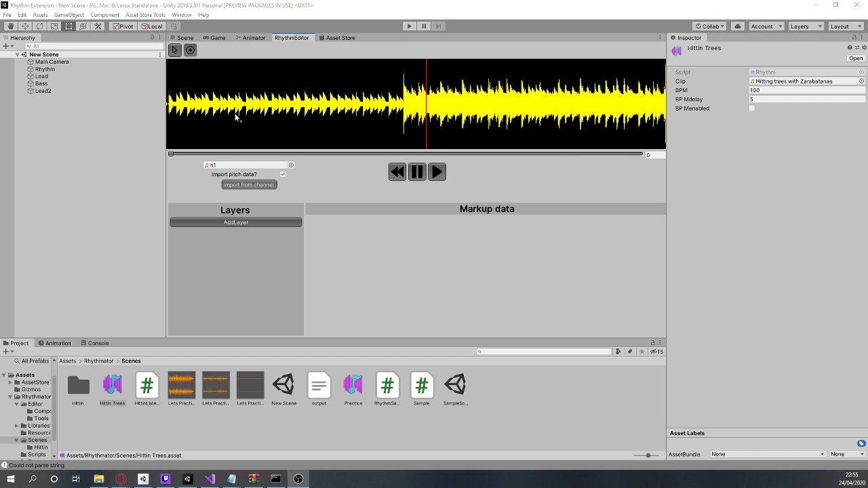Open the AssetBundle None dropdown

coord(768,454)
